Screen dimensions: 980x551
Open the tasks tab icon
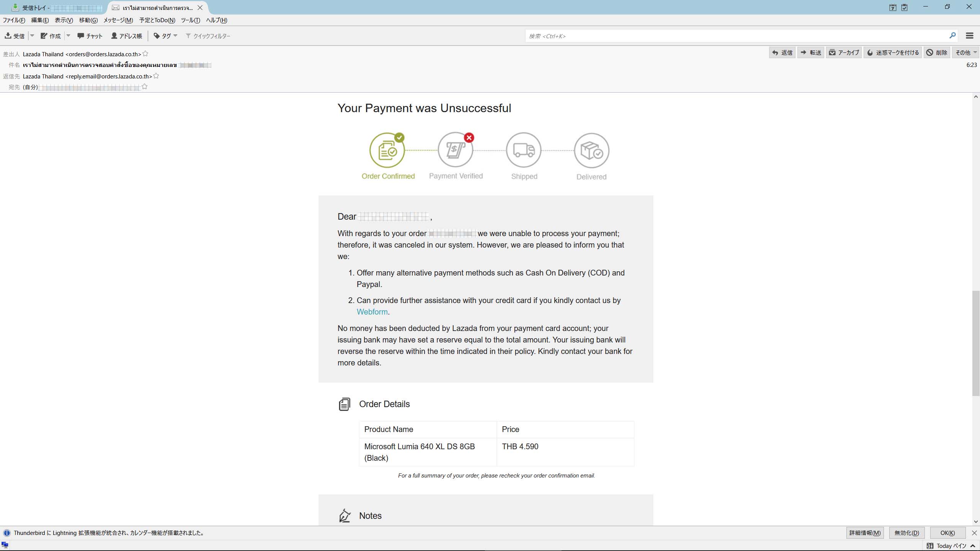(905, 8)
